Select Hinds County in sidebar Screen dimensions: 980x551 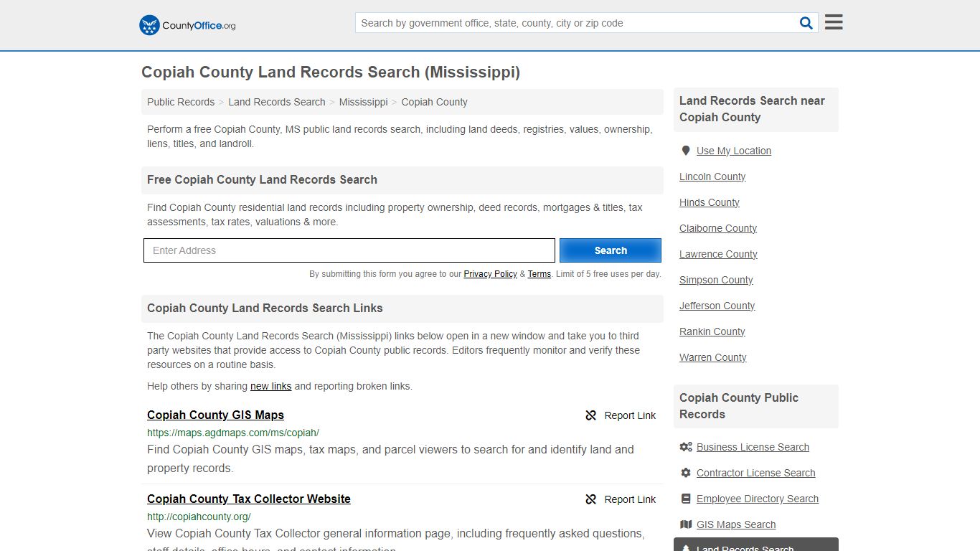click(x=710, y=202)
